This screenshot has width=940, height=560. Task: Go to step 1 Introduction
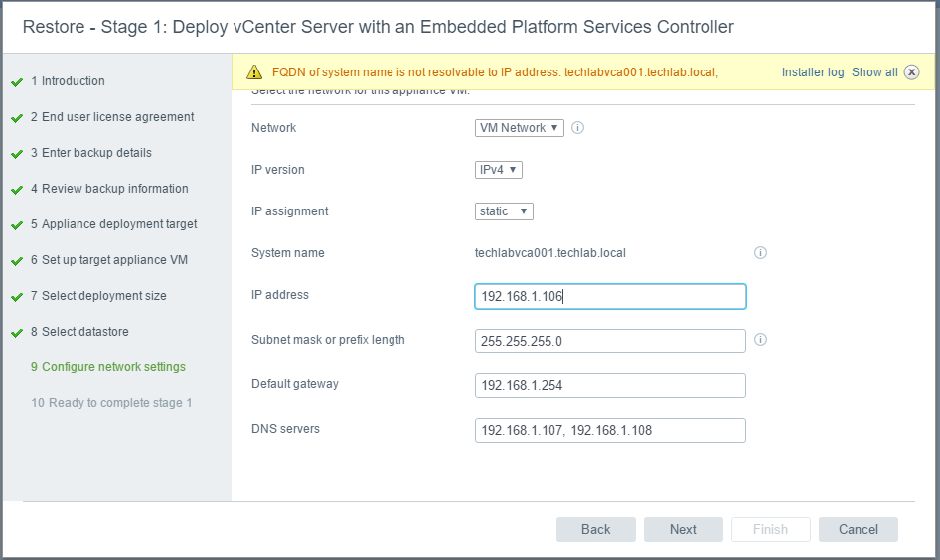click(x=68, y=80)
